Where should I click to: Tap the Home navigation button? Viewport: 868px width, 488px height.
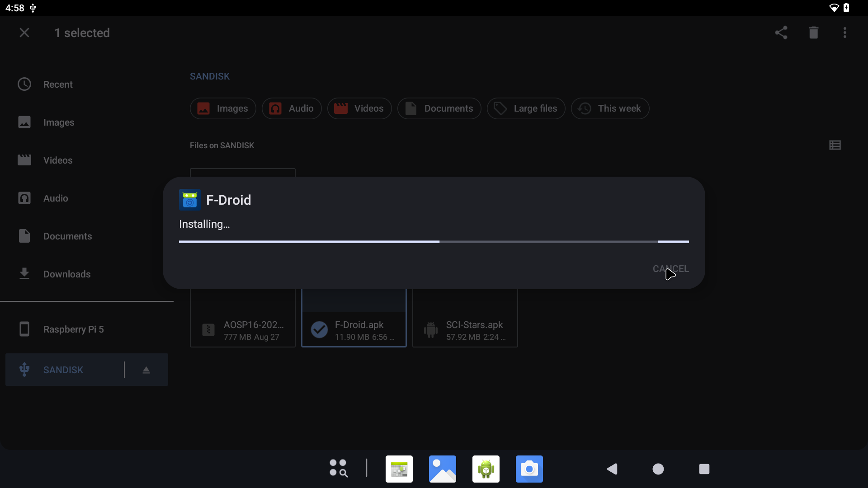click(658, 469)
